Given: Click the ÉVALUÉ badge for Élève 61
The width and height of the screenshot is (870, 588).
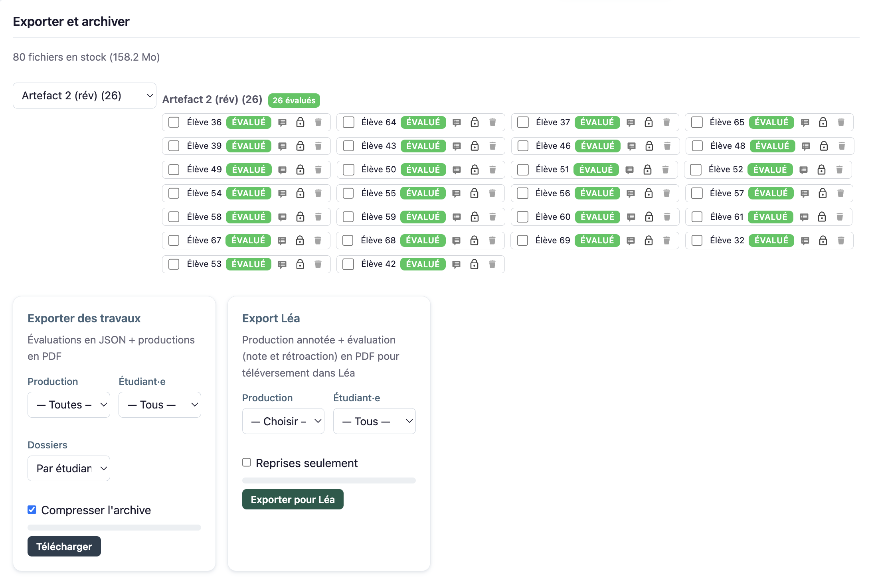Looking at the screenshot, I should point(771,217).
